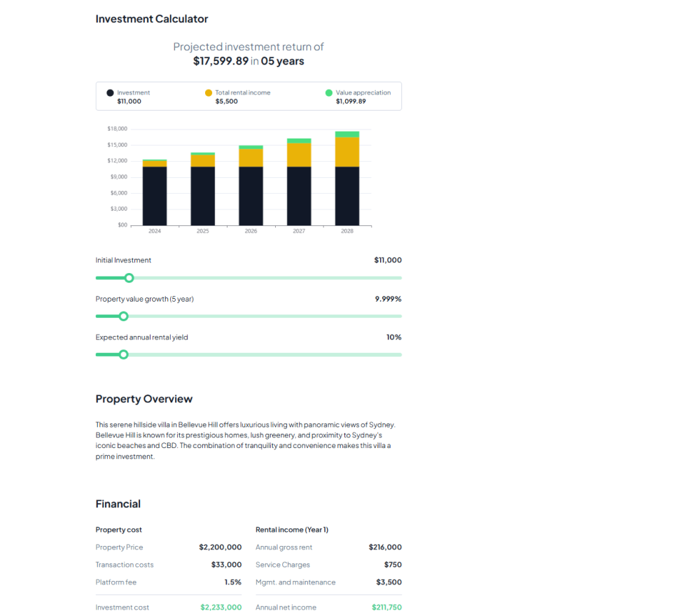
Task: Click the 2028 bar's green appreciation segment
Action: pyautogui.click(x=347, y=134)
